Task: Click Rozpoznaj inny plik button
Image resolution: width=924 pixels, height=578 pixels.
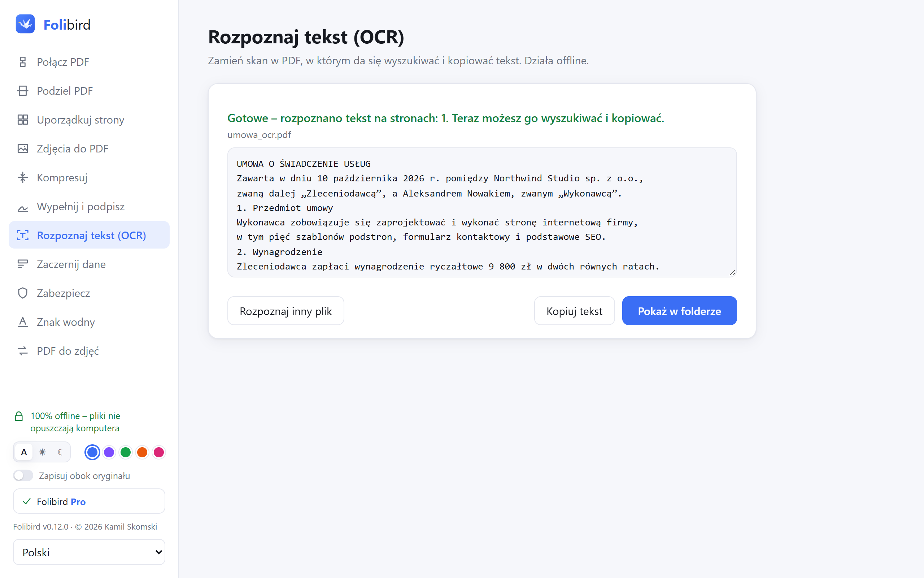Action: pos(286,311)
